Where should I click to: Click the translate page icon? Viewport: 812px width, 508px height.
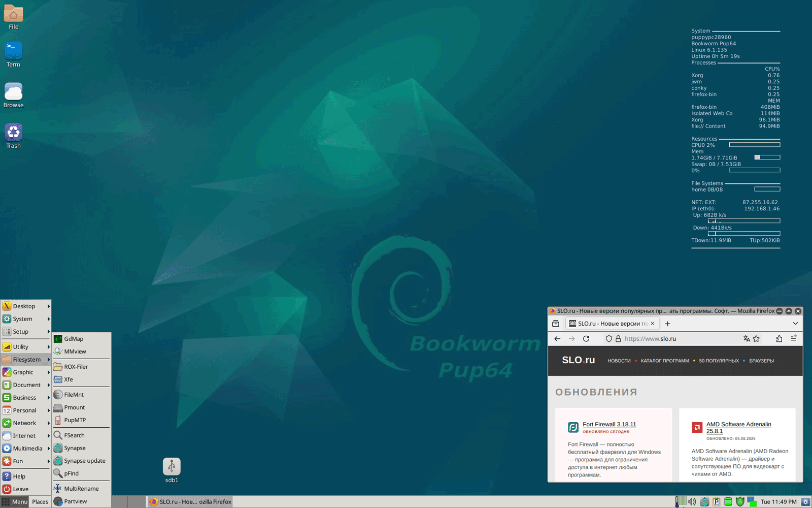[x=747, y=339]
